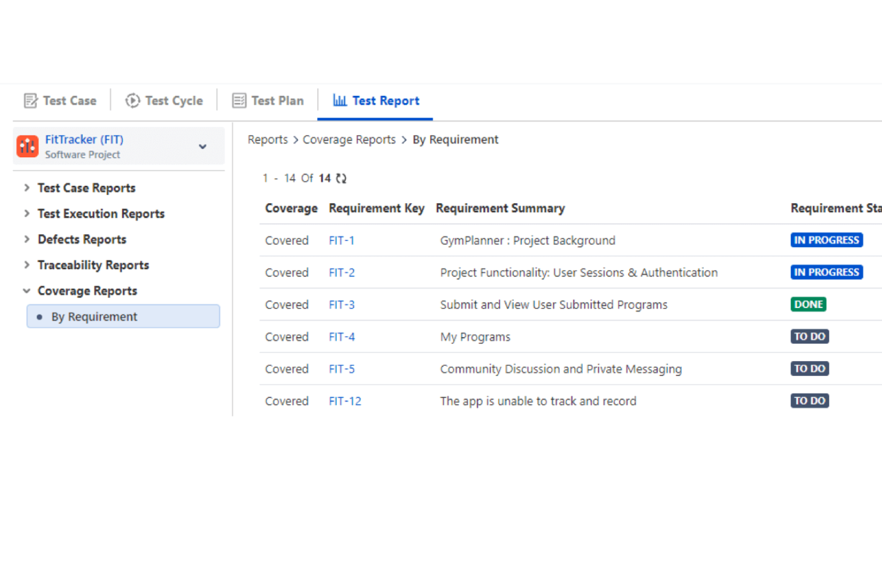Collapse the Coverage Reports section
This screenshot has width=882, height=588.
click(27, 291)
